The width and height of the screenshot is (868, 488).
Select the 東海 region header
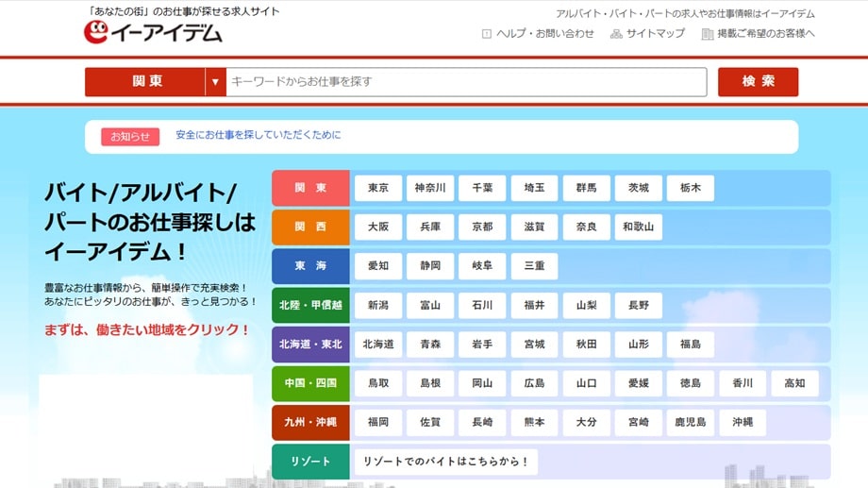pos(310,266)
